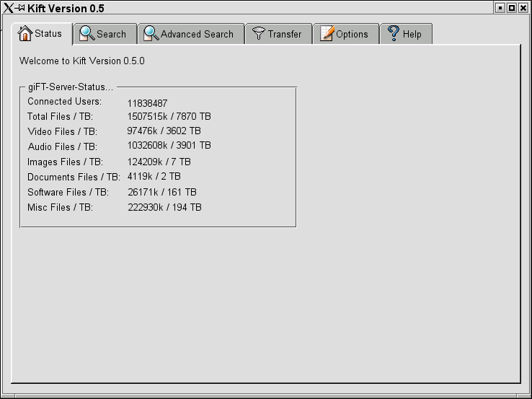Image resolution: width=532 pixels, height=399 pixels.
Task: Show the Options tab
Action: pyautogui.click(x=352, y=34)
